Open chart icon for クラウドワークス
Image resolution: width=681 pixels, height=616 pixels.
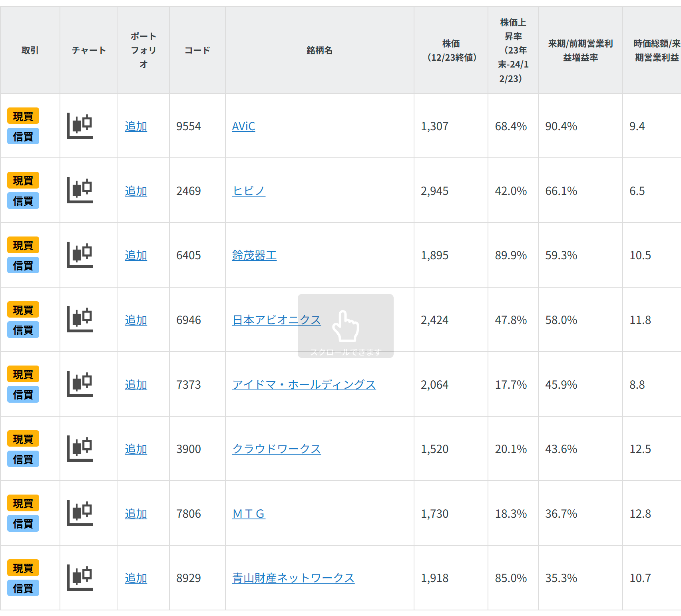[x=80, y=449]
